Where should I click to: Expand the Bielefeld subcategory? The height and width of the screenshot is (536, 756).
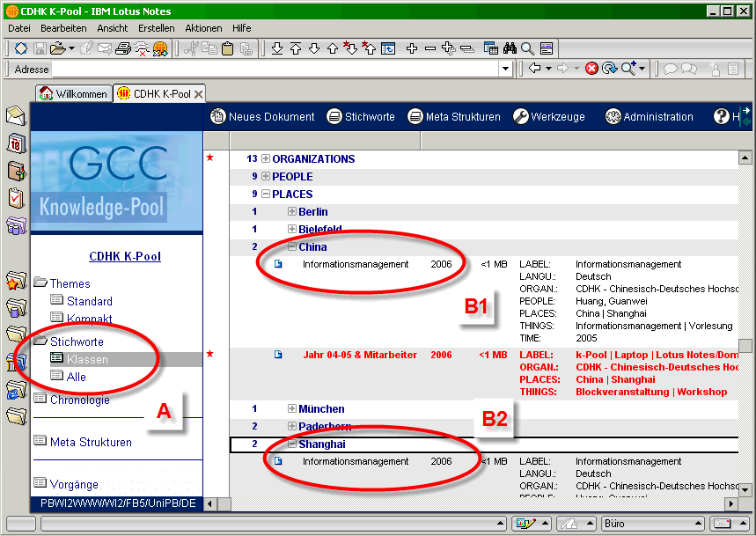(291, 229)
